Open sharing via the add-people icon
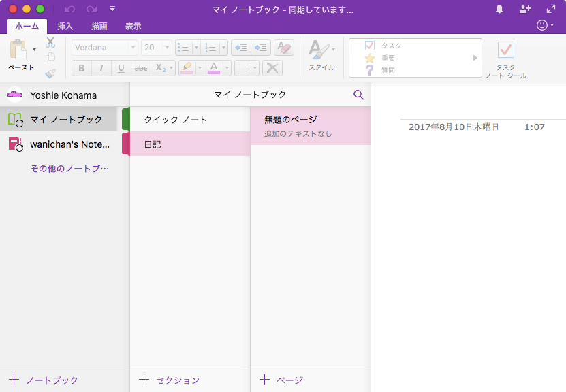 coord(525,8)
